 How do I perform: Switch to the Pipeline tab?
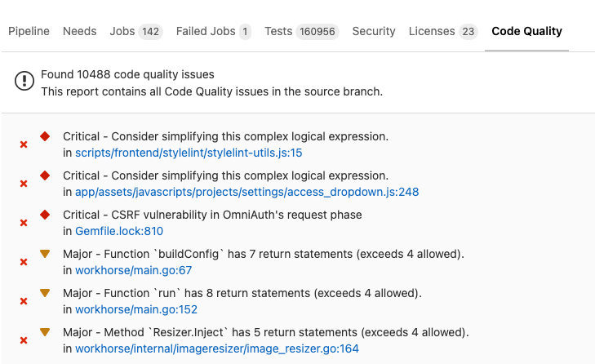click(x=29, y=31)
